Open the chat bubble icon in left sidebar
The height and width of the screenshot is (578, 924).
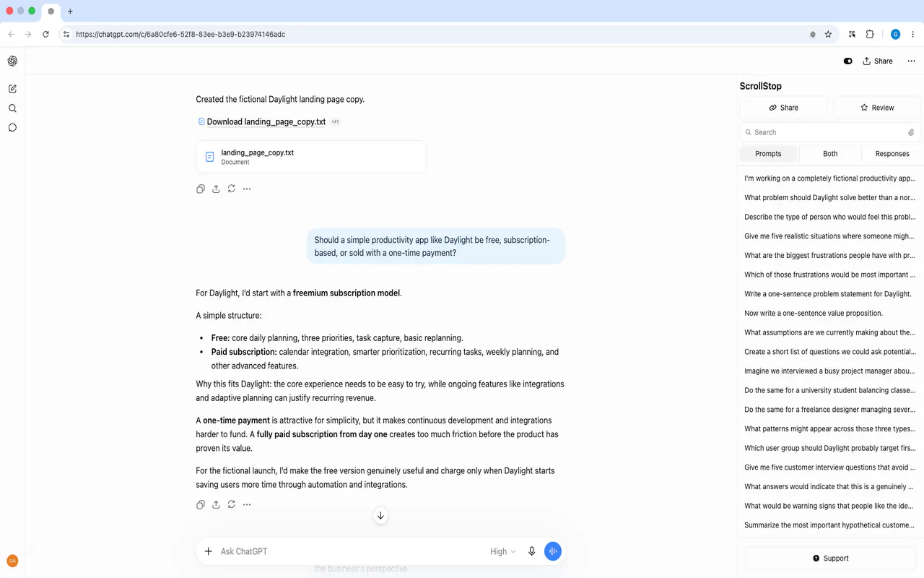coord(12,128)
